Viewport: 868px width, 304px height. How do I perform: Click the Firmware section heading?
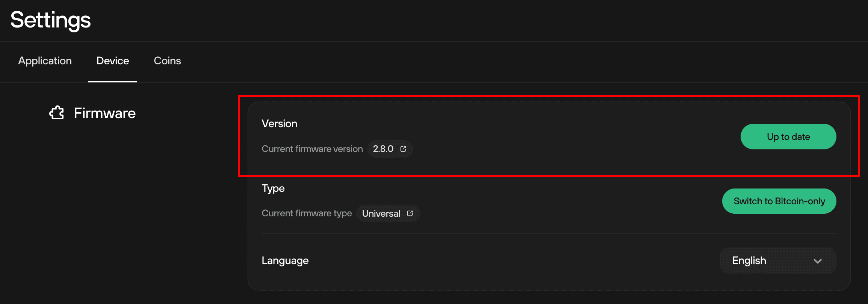click(104, 113)
